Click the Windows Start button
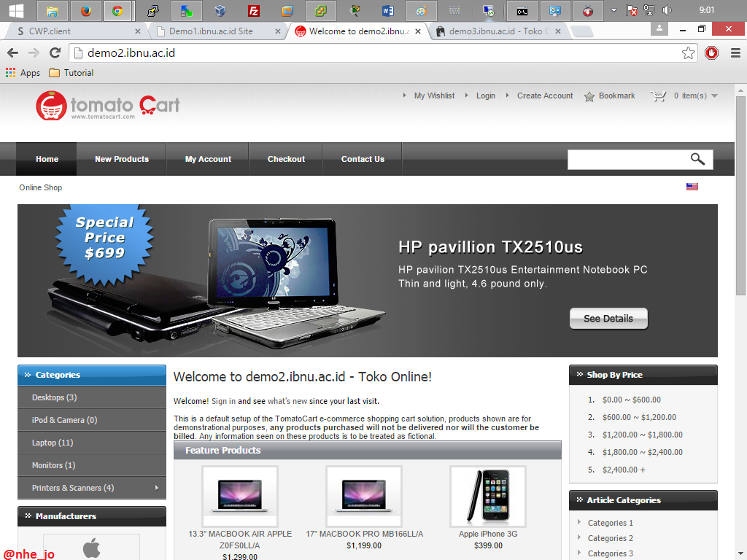 coord(16,10)
